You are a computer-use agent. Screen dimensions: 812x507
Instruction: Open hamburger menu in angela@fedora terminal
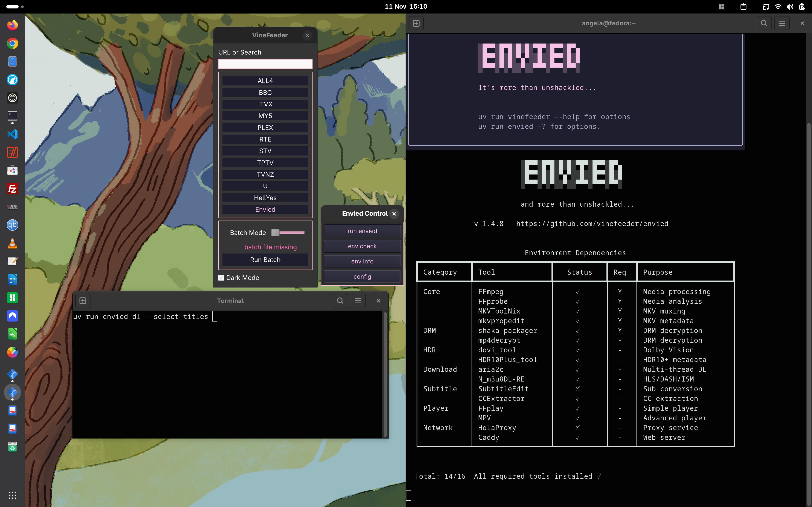coord(782,23)
